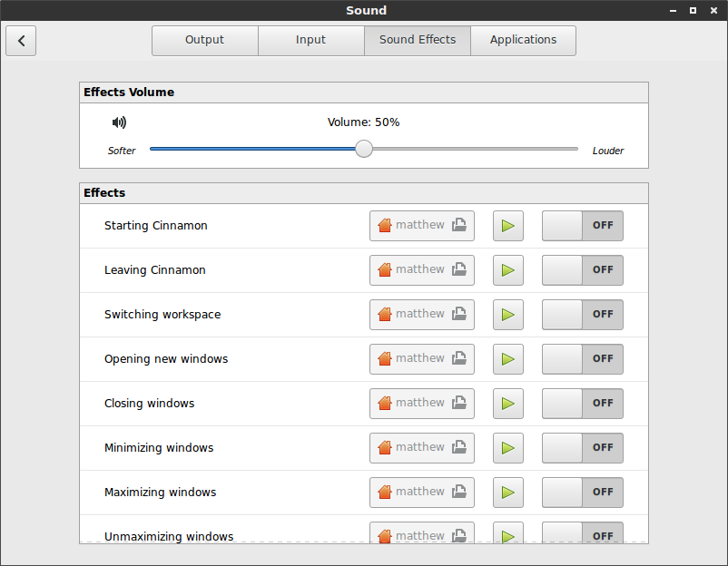Preview the Leaving Cinnamon sound
The image size is (728, 566).
(x=508, y=270)
